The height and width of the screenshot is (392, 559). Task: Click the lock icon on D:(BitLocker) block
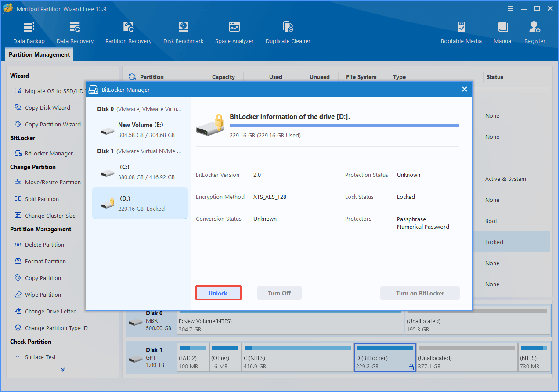pos(411,367)
